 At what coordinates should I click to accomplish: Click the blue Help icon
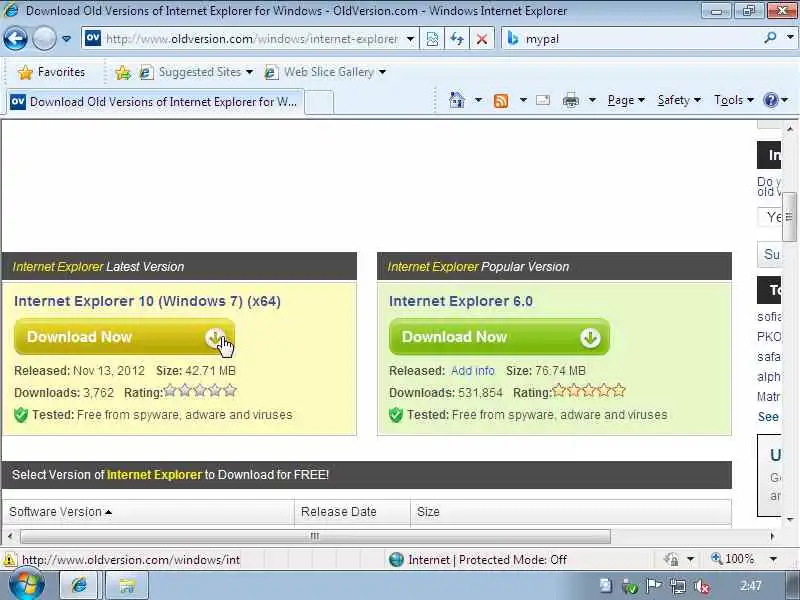click(770, 100)
